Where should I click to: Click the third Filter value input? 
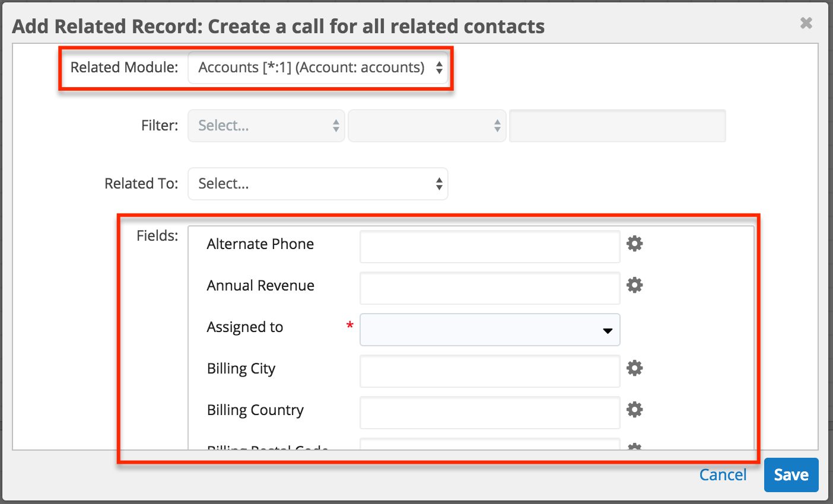point(617,125)
